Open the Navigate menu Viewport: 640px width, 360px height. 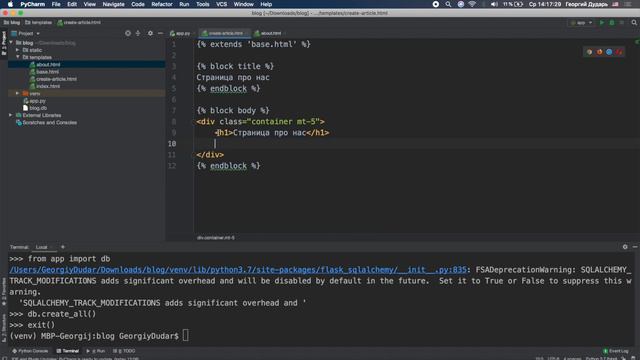click(113, 4)
